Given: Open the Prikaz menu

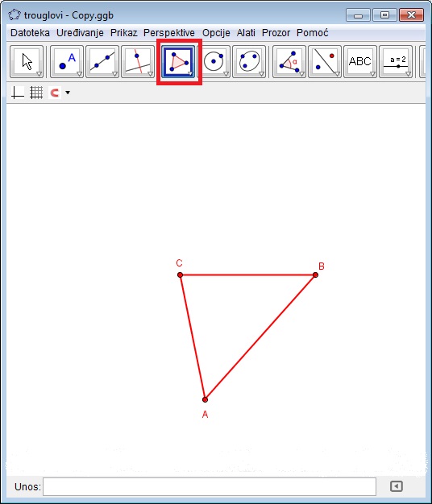Looking at the screenshot, I should (123, 33).
